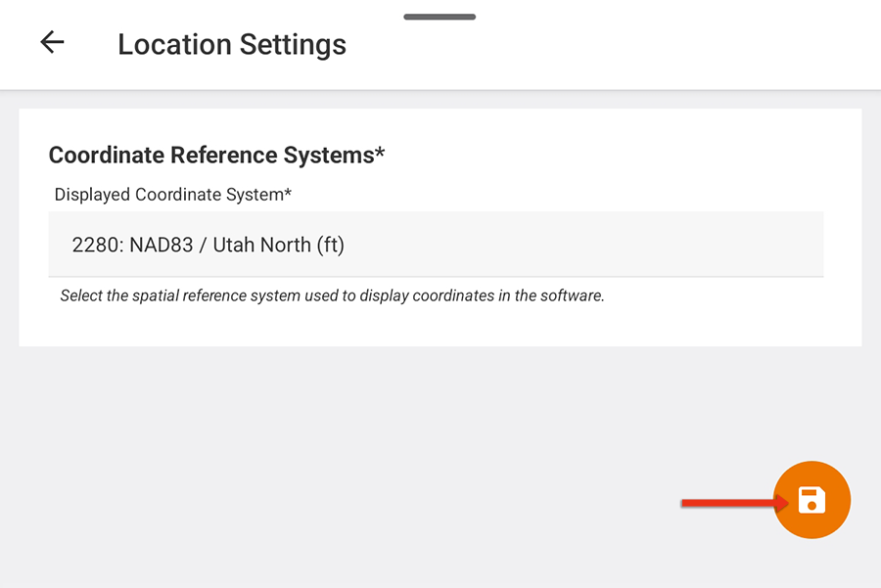881x588 pixels.
Task: Click 'NAD83' in the coordinate system field
Action: (162, 245)
